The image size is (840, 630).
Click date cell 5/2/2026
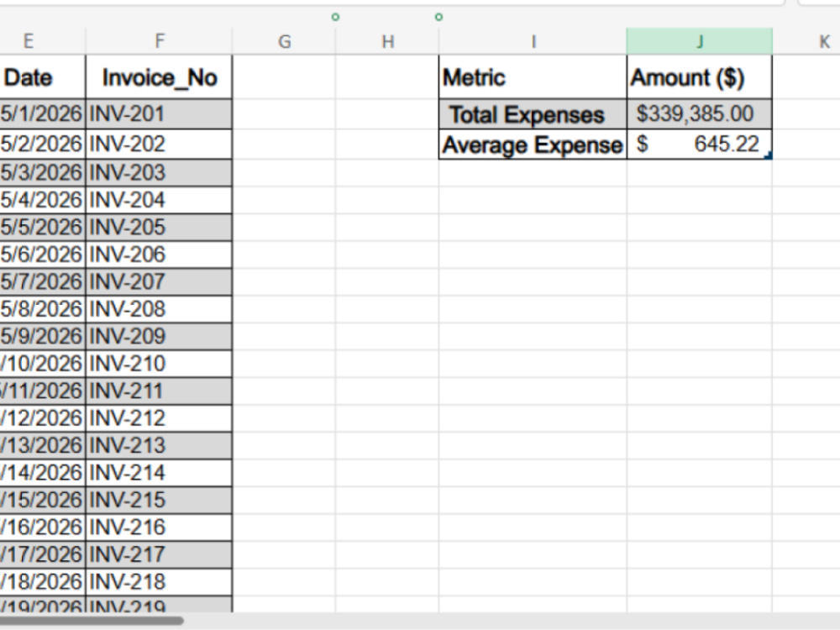pos(42,144)
